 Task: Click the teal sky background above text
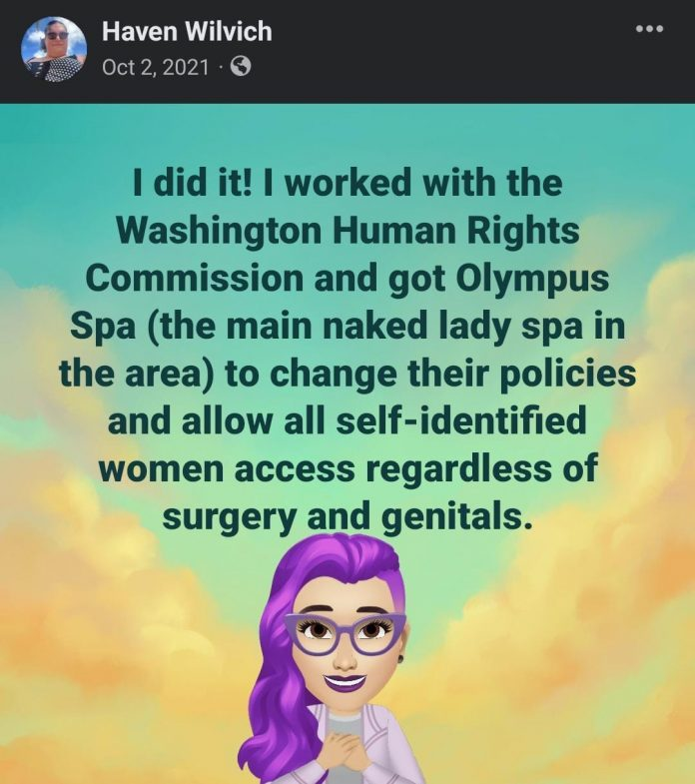tap(347, 133)
